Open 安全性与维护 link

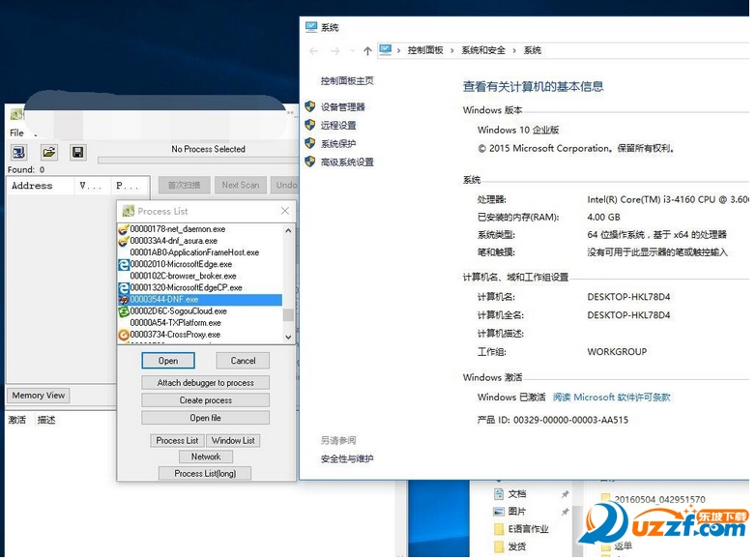click(347, 458)
